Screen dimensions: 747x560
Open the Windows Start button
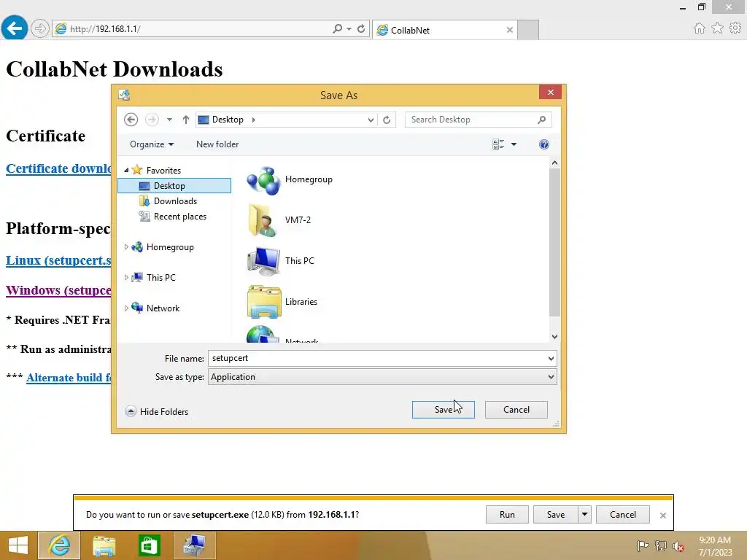(x=18, y=545)
